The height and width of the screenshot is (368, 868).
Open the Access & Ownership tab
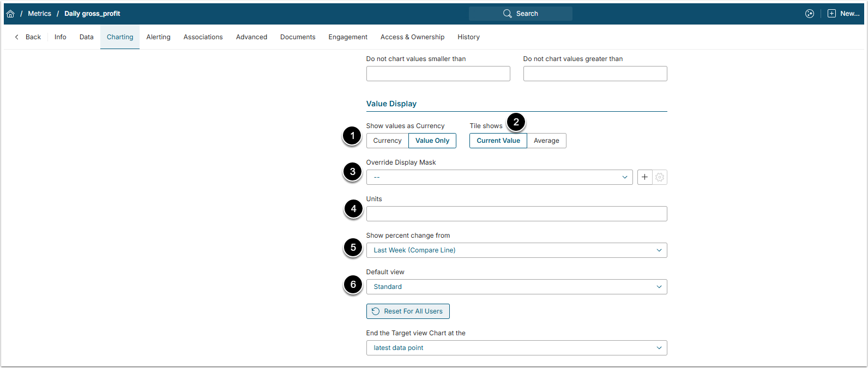[x=412, y=37]
